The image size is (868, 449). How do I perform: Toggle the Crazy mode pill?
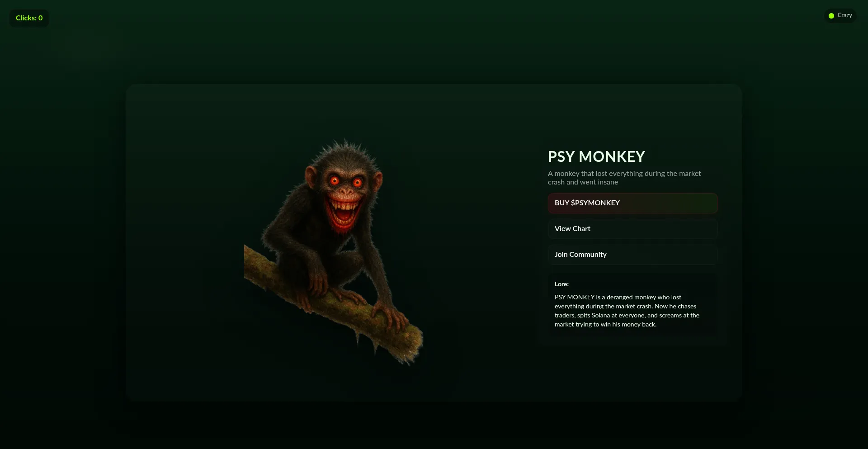pos(840,15)
